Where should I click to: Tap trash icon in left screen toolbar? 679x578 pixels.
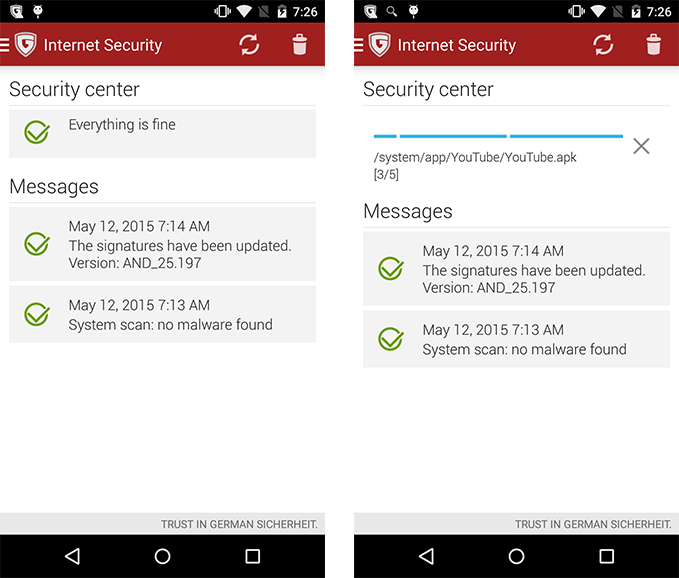(x=300, y=45)
